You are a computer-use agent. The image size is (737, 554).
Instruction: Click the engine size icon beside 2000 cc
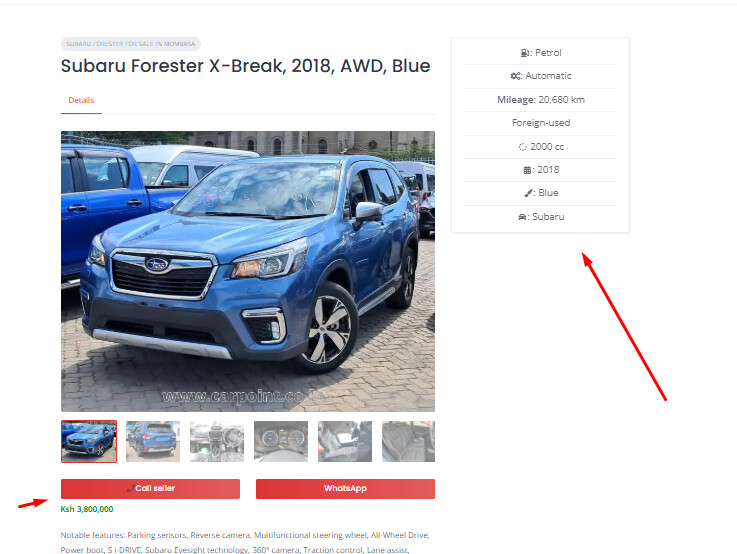pyautogui.click(x=522, y=147)
